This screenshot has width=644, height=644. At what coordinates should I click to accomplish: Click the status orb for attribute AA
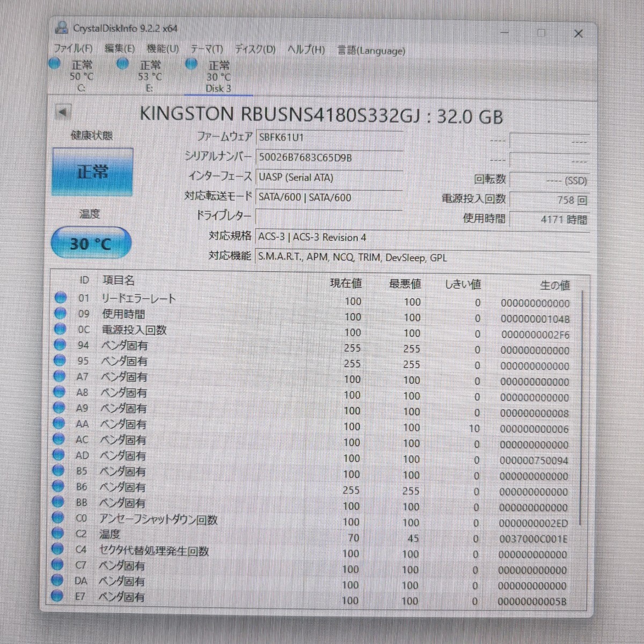coord(59,423)
